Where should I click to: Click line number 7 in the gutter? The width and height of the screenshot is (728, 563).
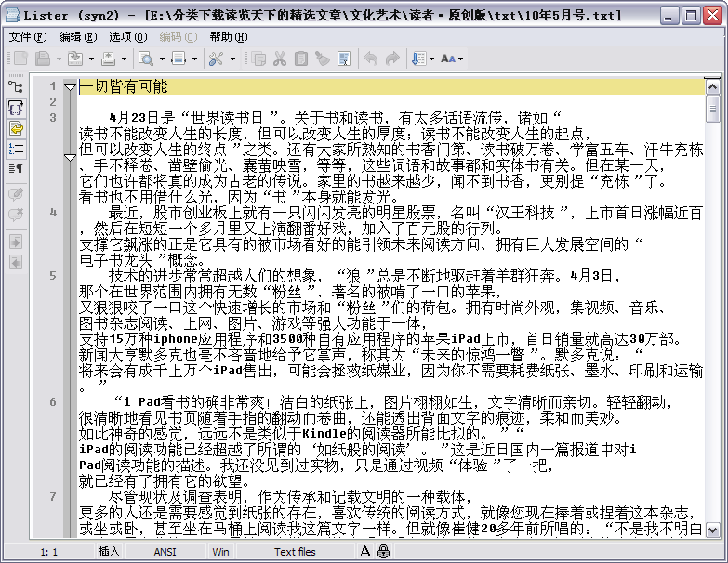coord(53,496)
